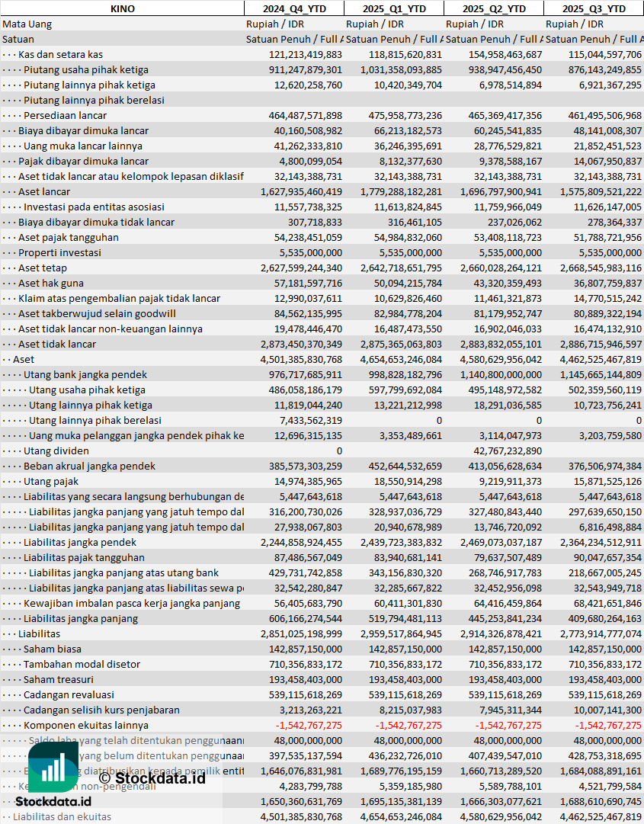This screenshot has height=824, width=644.
Task: Click Liabilitas value 2,773,914,777,074
Action: point(601,633)
